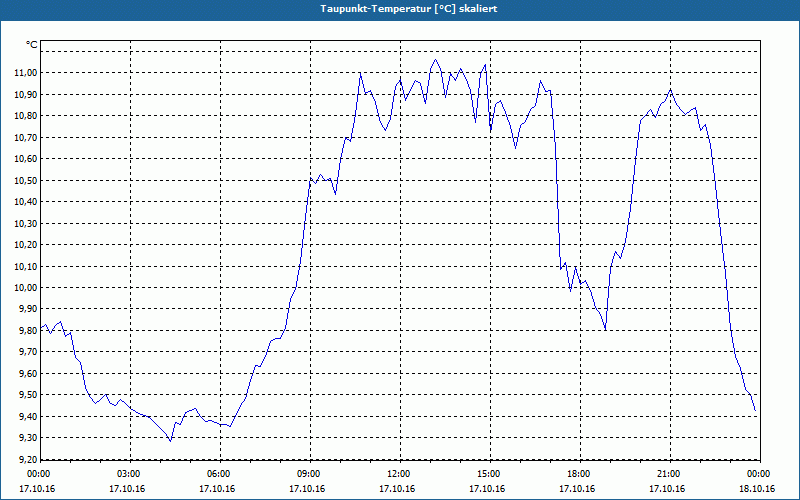This screenshot has width=800, height=500.
Task: Select the 10,50 y-axis label
Action: (27, 181)
